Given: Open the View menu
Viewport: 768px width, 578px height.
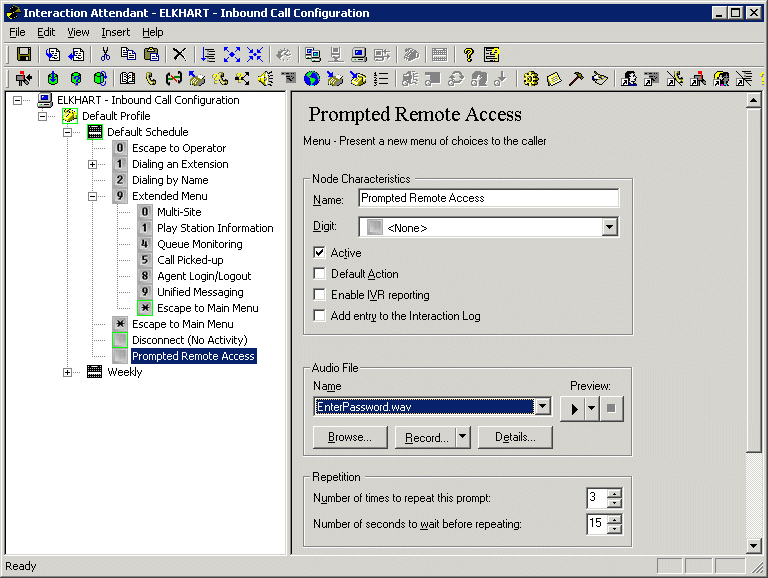Looking at the screenshot, I should pyautogui.click(x=78, y=32).
